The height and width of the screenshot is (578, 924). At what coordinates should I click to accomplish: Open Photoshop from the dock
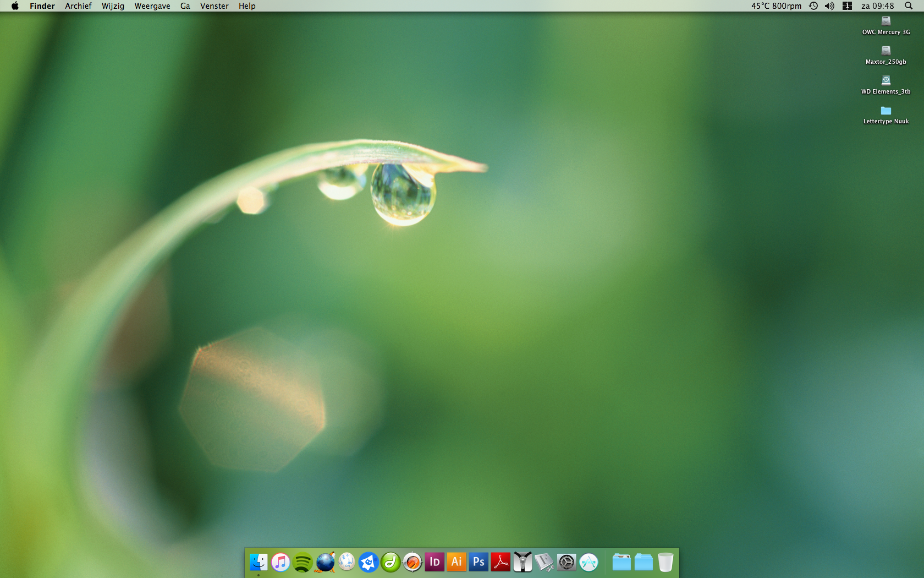tap(479, 562)
